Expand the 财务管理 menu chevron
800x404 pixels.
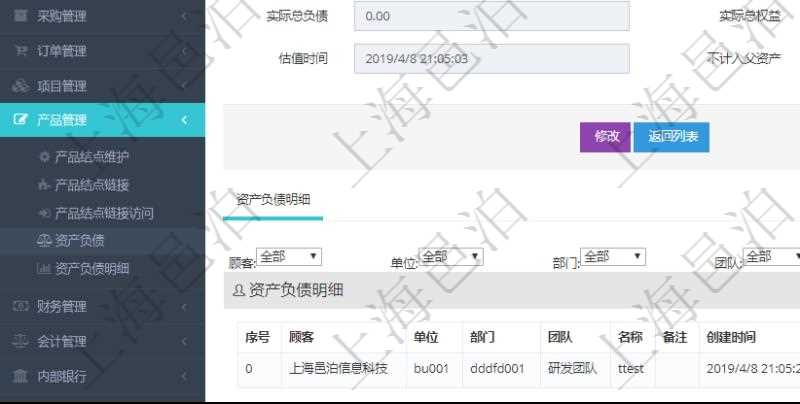pyautogui.click(x=184, y=306)
